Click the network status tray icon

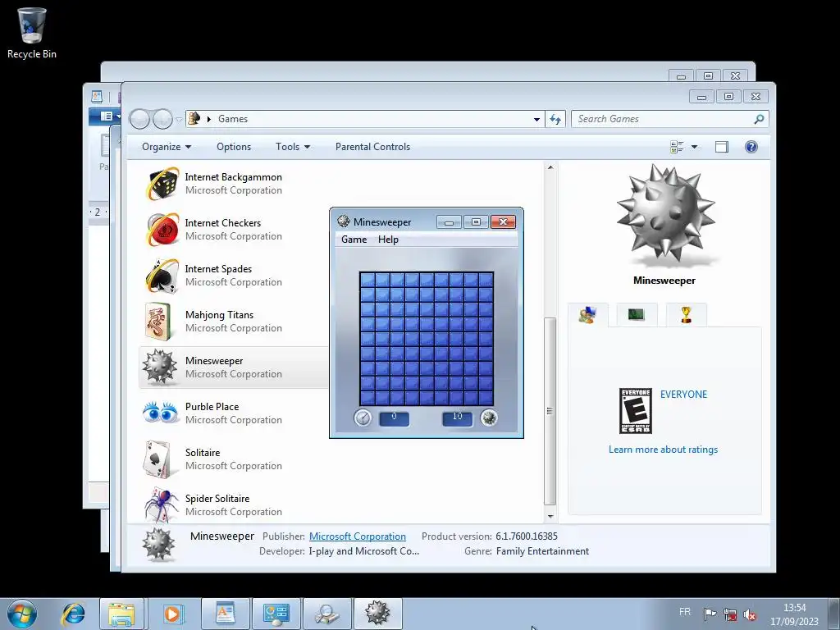(730, 614)
